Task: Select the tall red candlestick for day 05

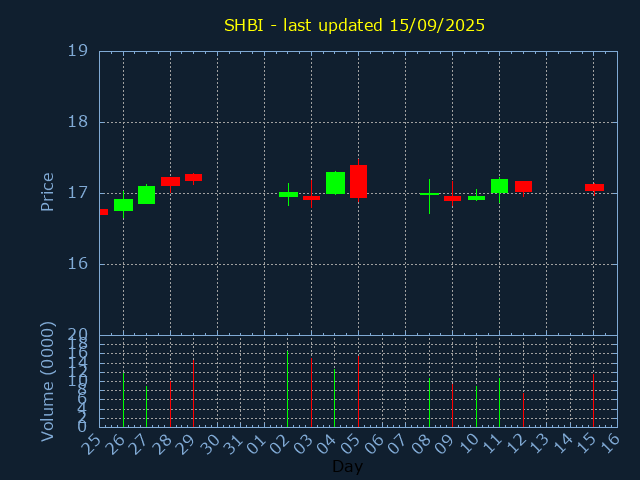Action: tap(358, 182)
